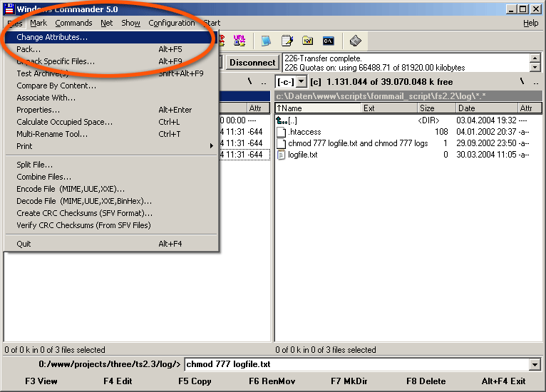Click the parent directory up-arrow icon
The width and height of the screenshot is (546, 392).
(x=281, y=120)
